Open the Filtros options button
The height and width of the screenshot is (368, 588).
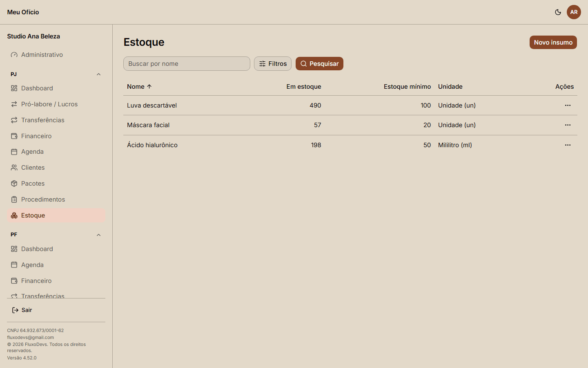tap(273, 64)
